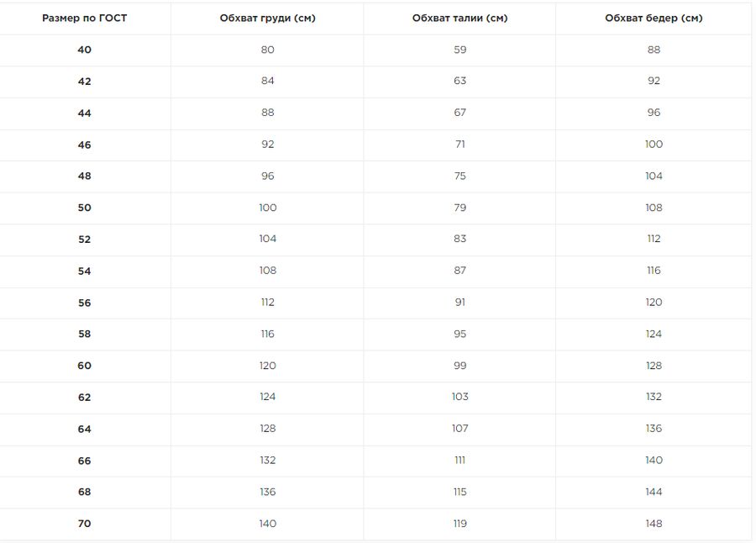Select the 'Обхват бедер (см)' header cell

(654, 18)
